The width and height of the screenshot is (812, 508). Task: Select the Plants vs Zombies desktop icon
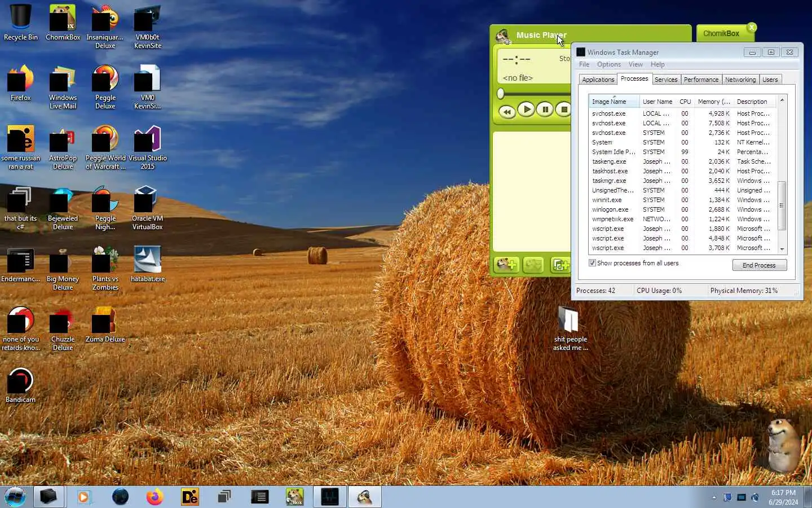pyautogui.click(x=105, y=268)
